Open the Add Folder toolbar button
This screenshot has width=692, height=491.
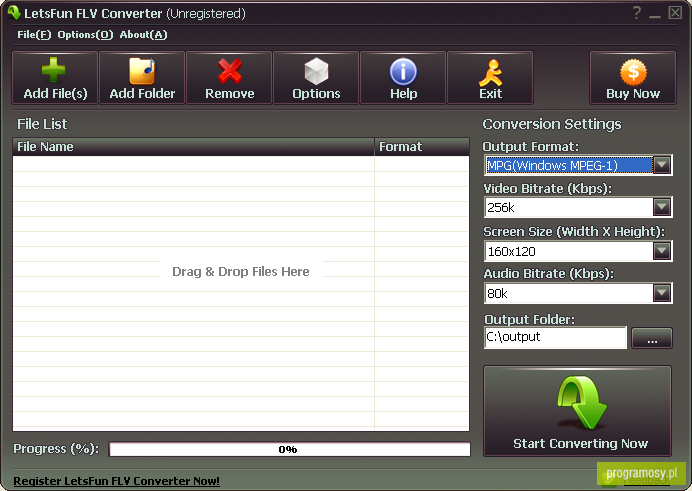142,78
